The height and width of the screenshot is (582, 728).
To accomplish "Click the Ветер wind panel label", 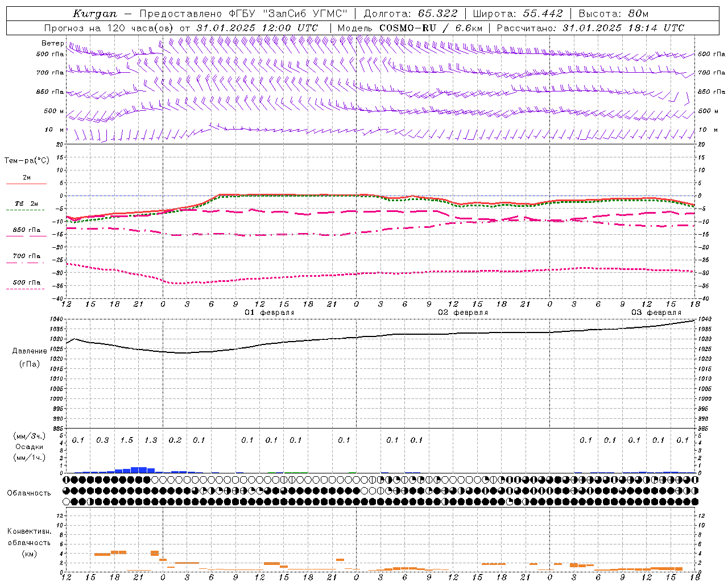I will (53, 43).
